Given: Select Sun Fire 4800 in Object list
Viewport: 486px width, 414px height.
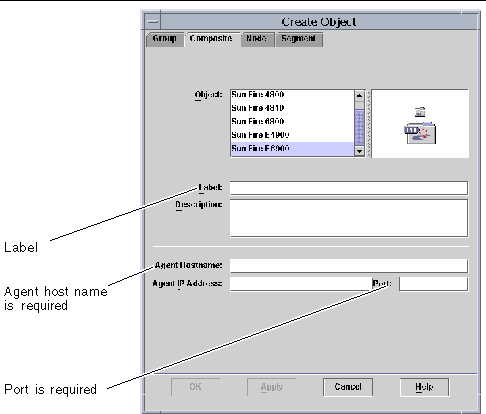Looking at the screenshot, I should (292, 95).
